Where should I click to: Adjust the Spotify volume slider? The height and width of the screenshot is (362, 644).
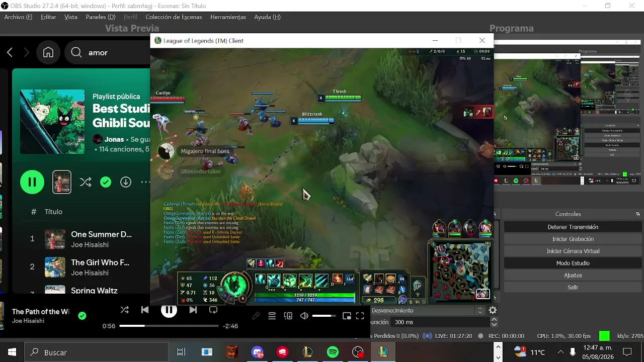point(324,316)
